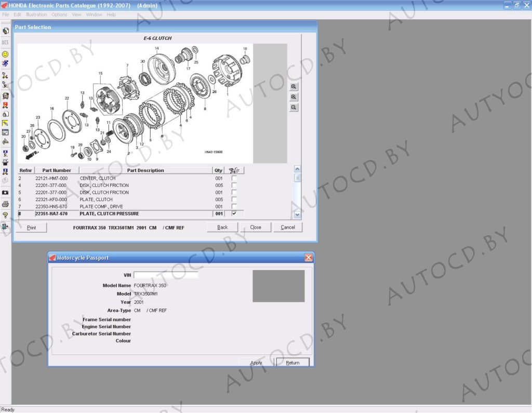Click the exit door icon in sidebar

(5, 226)
